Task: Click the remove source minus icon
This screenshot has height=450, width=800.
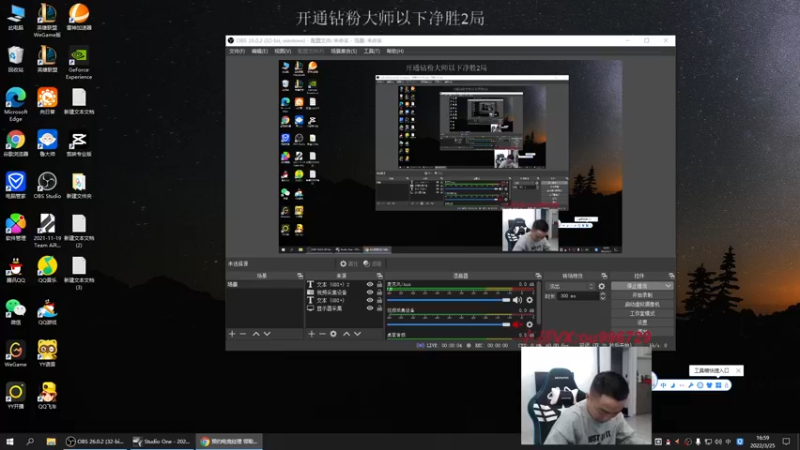Action: [322, 334]
